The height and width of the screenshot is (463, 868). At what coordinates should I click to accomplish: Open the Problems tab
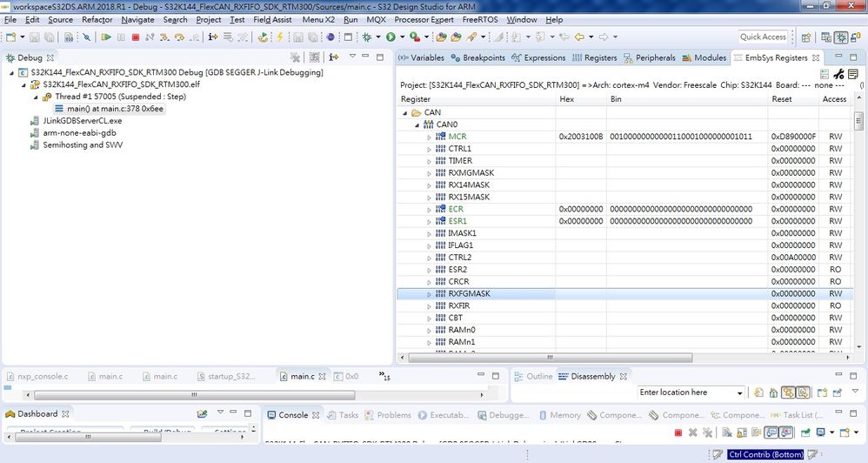click(x=388, y=415)
